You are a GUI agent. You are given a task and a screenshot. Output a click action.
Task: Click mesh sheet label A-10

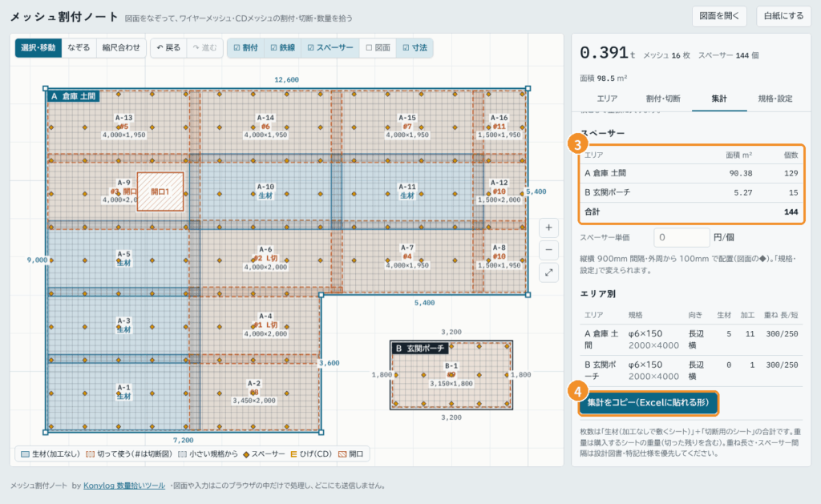click(265, 187)
